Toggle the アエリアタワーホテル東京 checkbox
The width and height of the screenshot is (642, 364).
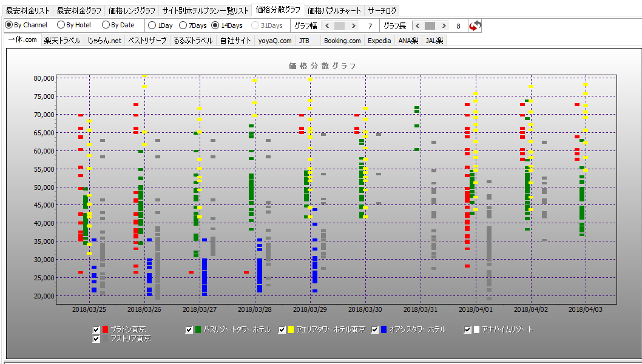[x=282, y=329]
